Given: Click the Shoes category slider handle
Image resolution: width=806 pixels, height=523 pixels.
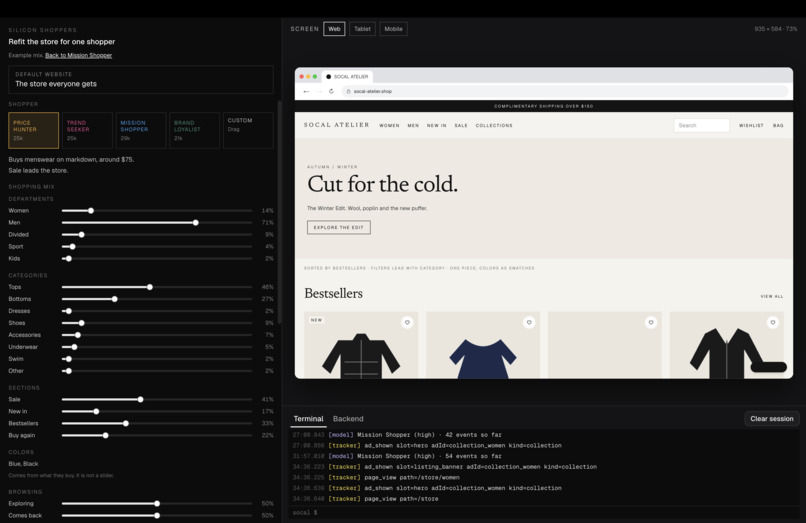Looking at the screenshot, I should tap(82, 323).
